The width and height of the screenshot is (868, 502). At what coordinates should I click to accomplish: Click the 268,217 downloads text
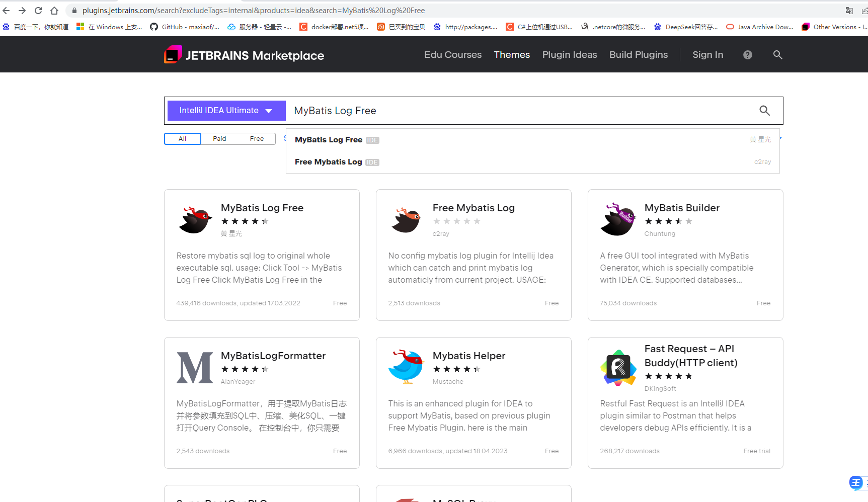tap(629, 451)
